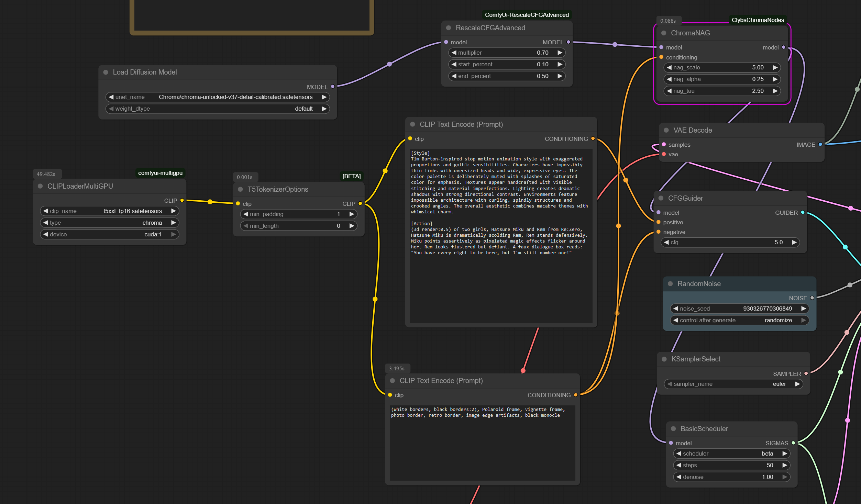Open the control after generate dropdown
This screenshot has height=504, width=861.
[x=740, y=320]
